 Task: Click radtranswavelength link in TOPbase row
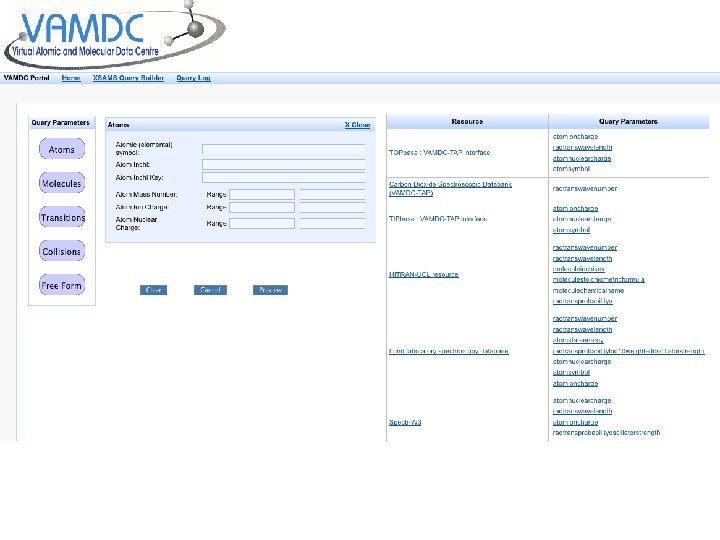[x=582, y=147]
